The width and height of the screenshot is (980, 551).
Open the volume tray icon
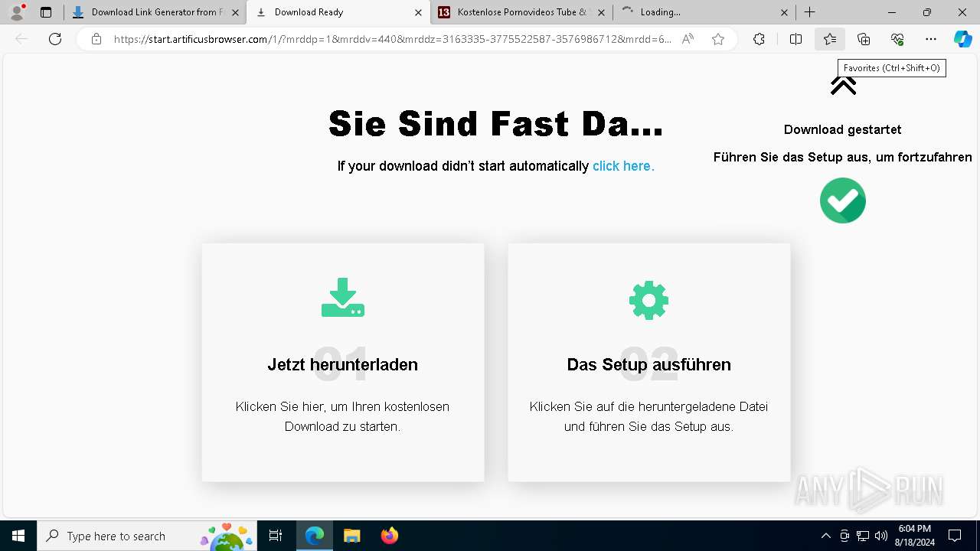(880, 536)
